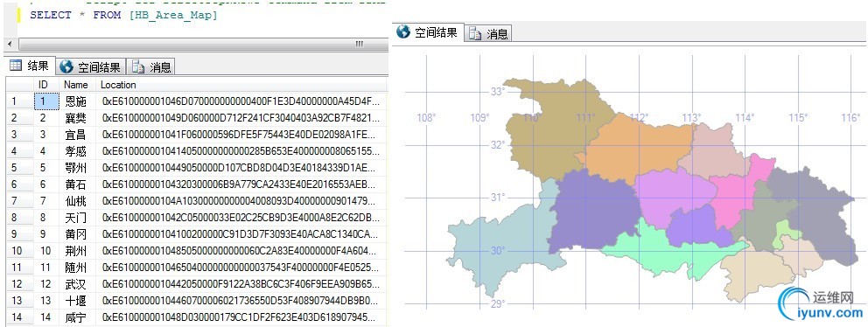
Task: Click the grid icon on the 结果 tab
Action: coord(16,66)
